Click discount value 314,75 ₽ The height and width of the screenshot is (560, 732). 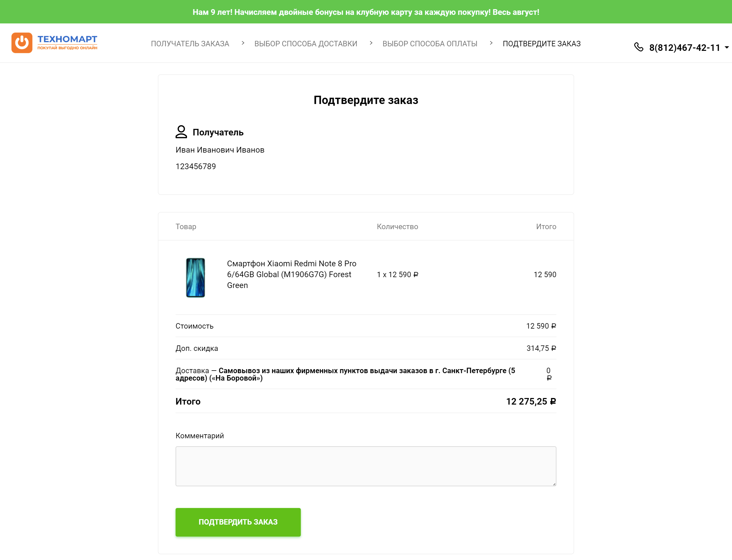(541, 348)
